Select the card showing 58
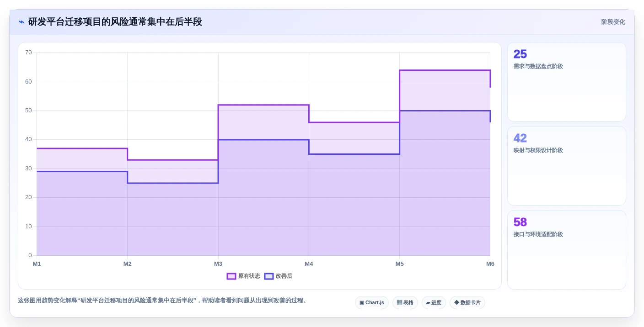 (566, 250)
